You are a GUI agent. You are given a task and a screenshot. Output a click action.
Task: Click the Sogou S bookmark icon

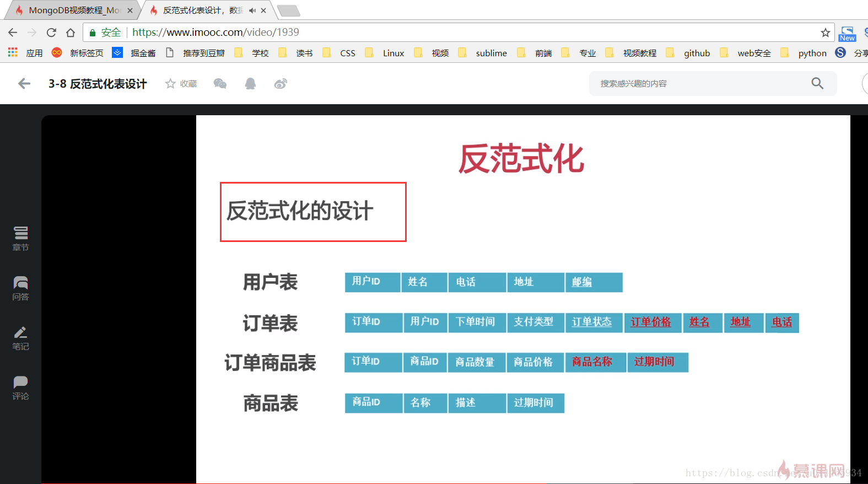pyautogui.click(x=840, y=53)
